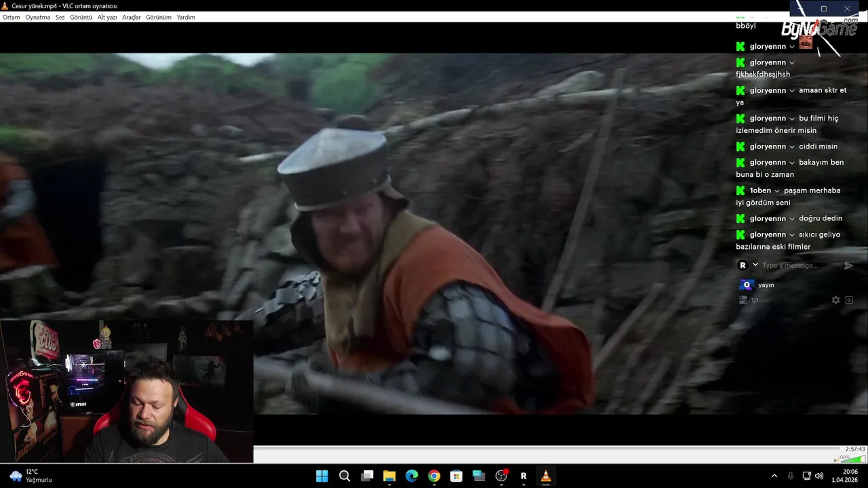
Task: Open File Explorer from taskbar
Action: pos(389,476)
